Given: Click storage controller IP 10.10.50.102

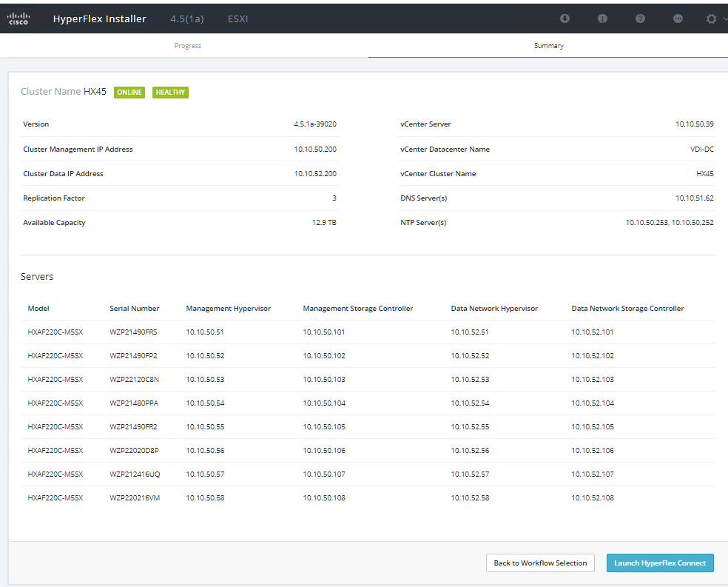Looking at the screenshot, I should click(324, 356).
